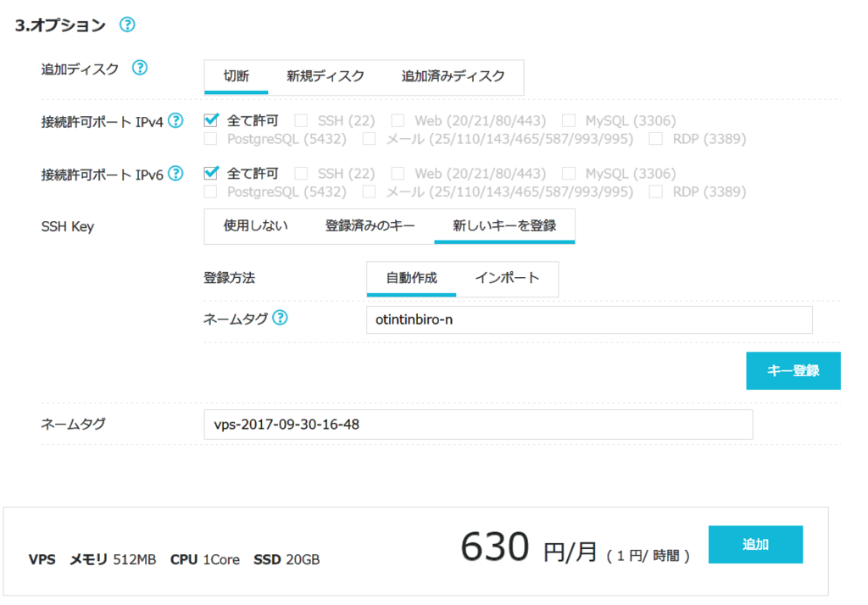Viewport: 868px width, 605px height.
Task: Toggle IPv4 PostgreSQL (5432) checkbox
Action: [210, 138]
